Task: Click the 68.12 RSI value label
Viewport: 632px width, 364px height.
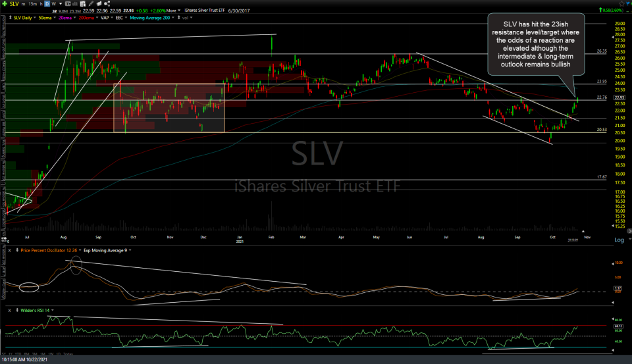Action: pyautogui.click(x=618, y=326)
